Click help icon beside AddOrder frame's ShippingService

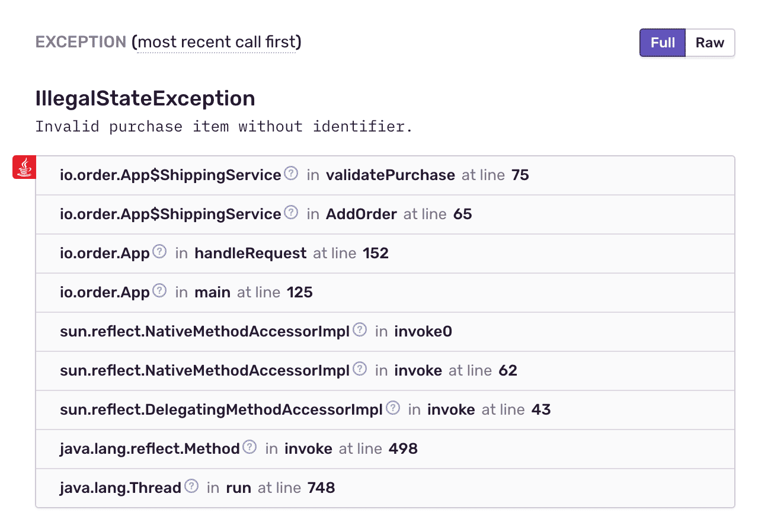click(291, 213)
